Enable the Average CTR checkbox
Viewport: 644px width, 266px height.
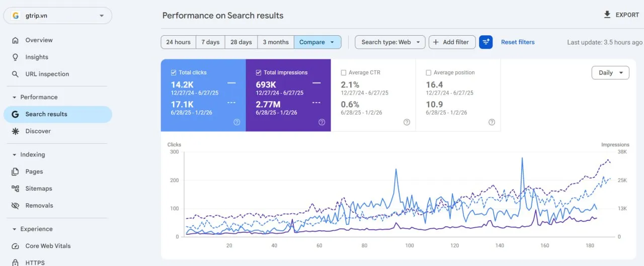pos(344,72)
